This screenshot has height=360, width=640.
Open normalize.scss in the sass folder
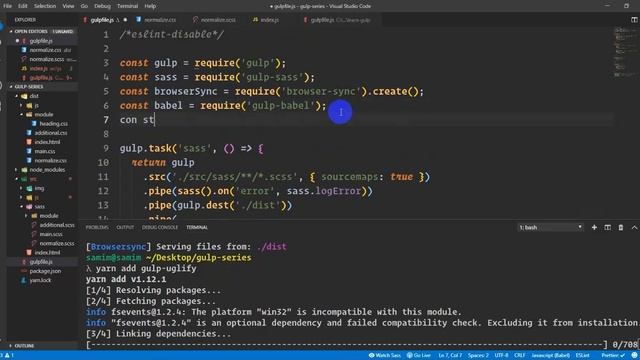coord(57,243)
